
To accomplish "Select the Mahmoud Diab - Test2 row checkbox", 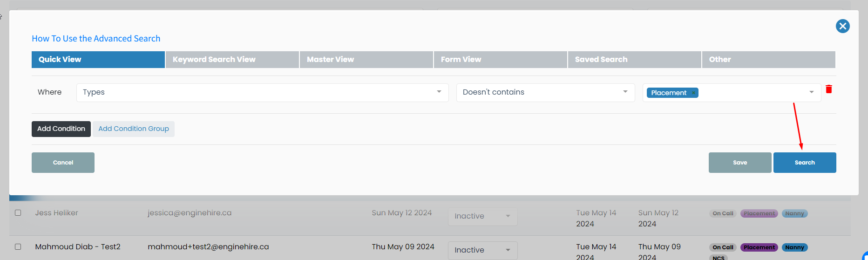I will click(18, 247).
